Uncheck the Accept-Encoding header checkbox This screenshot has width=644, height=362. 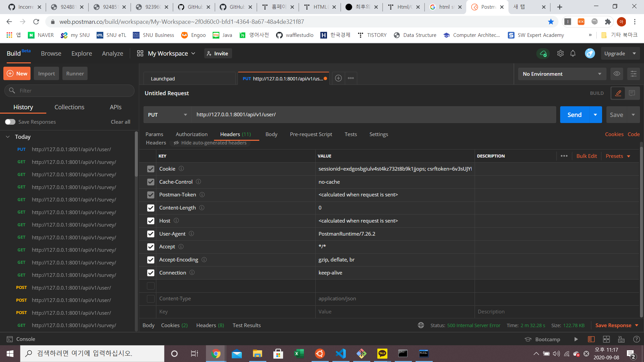(x=151, y=260)
